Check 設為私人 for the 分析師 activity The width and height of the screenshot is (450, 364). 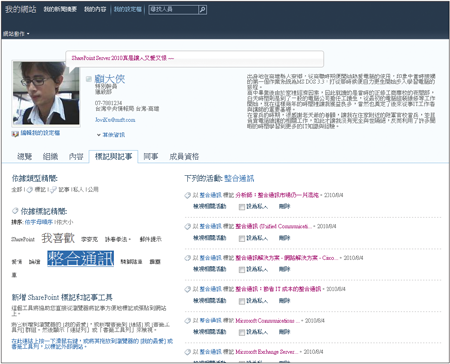(242, 207)
